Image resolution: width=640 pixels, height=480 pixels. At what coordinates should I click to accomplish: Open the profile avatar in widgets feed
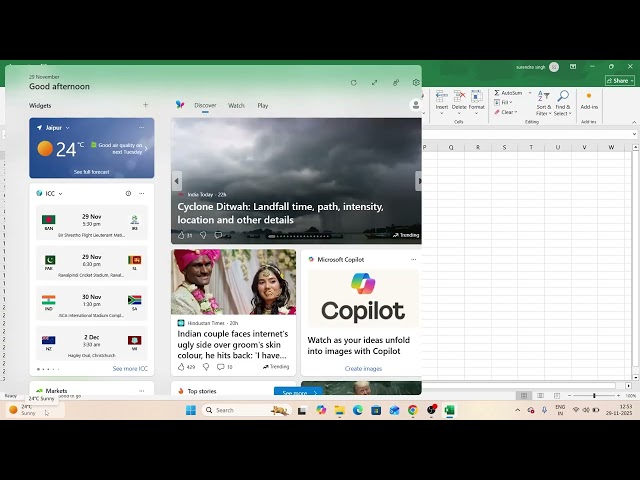click(416, 105)
